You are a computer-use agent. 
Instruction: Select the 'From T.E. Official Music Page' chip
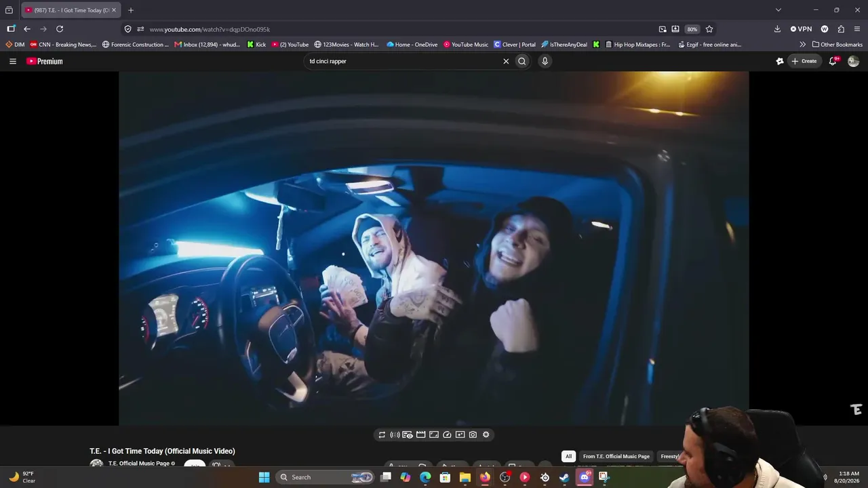click(x=616, y=457)
